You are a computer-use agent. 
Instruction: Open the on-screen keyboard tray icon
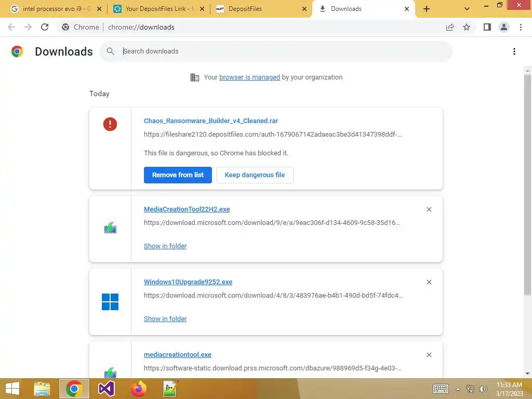(x=441, y=389)
